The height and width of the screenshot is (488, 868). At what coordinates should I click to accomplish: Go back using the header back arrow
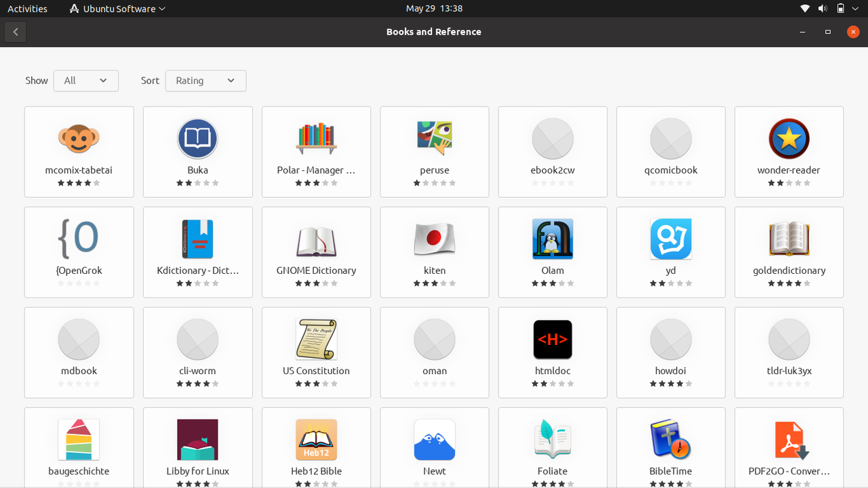16,32
